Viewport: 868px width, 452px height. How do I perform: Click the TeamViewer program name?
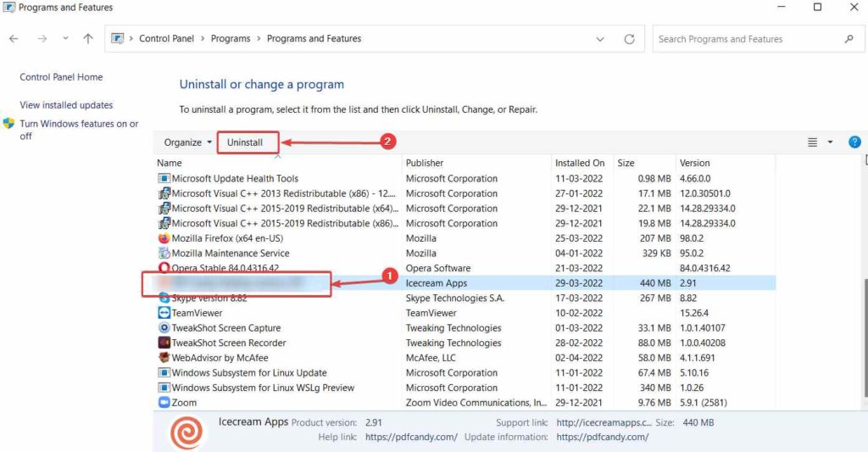(x=197, y=313)
